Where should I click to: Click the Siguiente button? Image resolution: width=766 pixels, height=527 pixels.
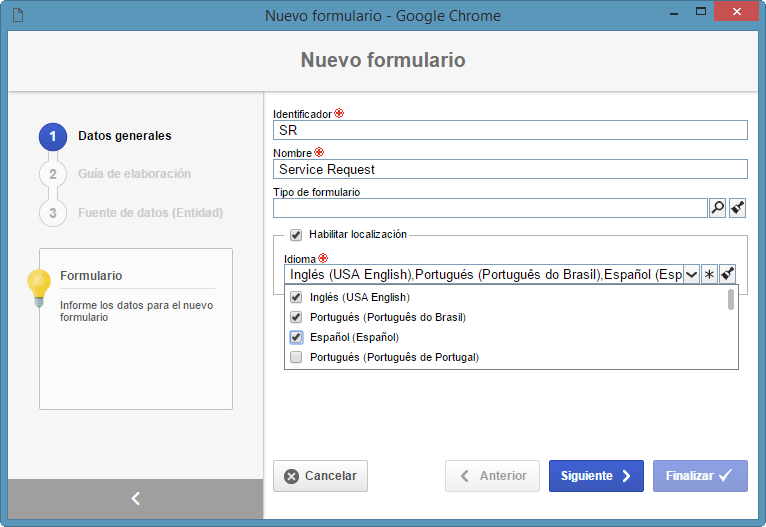596,476
